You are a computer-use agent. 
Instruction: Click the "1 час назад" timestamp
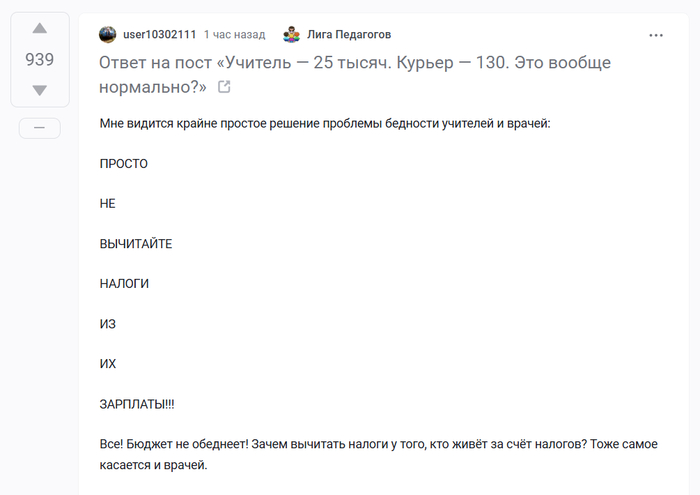click(x=234, y=35)
